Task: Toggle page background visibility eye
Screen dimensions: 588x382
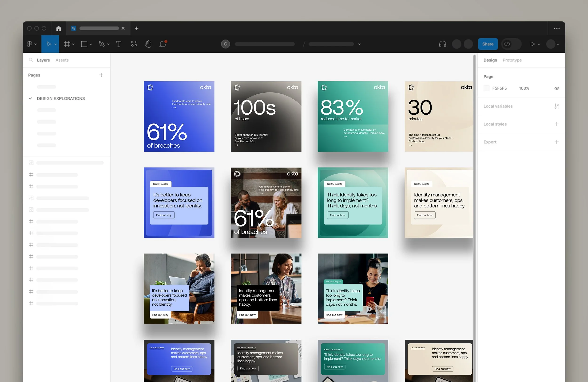Action: 556,88
